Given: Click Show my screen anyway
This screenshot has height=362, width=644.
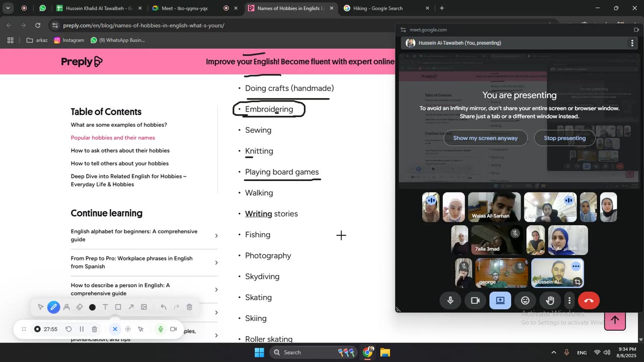Looking at the screenshot, I should coord(485,138).
